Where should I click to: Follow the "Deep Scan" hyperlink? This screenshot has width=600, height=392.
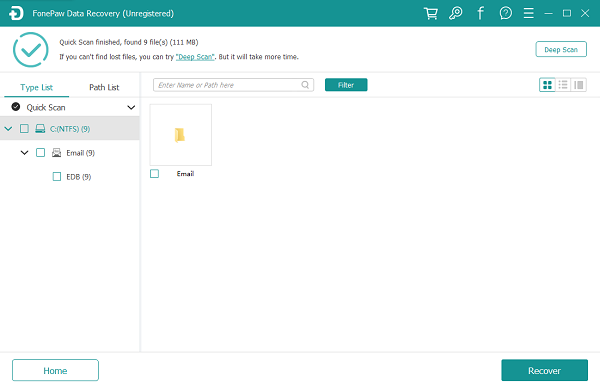click(x=195, y=57)
